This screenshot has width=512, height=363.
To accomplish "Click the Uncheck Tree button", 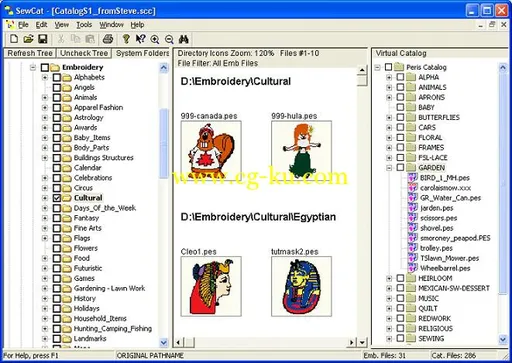I will 84,53.
